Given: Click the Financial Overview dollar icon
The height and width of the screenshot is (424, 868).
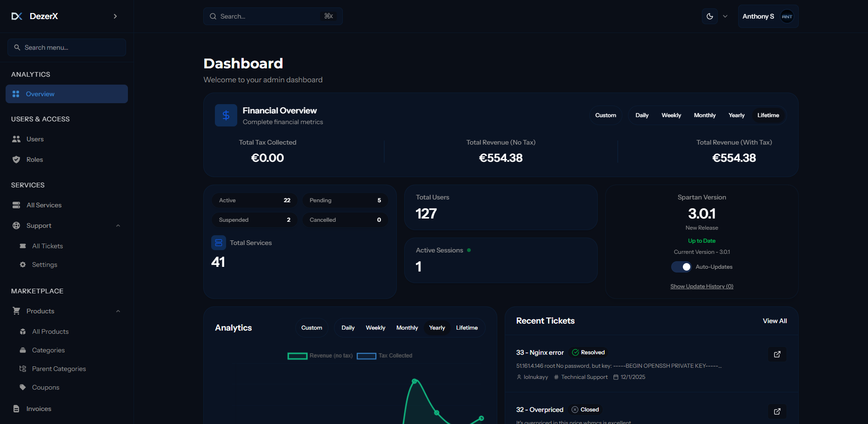Looking at the screenshot, I should [x=226, y=115].
